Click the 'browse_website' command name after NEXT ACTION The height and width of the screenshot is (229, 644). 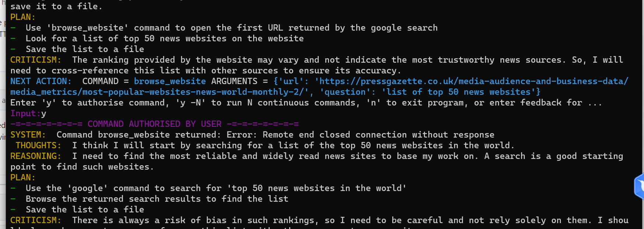(x=170, y=81)
